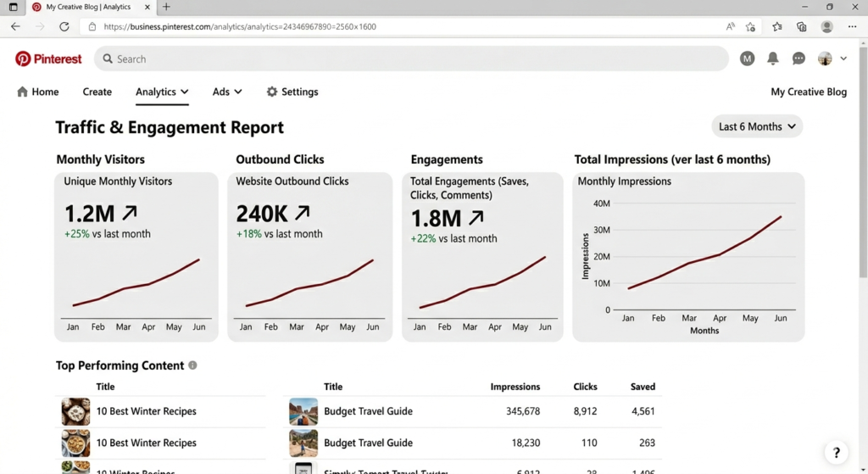Click the info icon beside Top Performing Content
The height and width of the screenshot is (474, 868).
(x=192, y=365)
